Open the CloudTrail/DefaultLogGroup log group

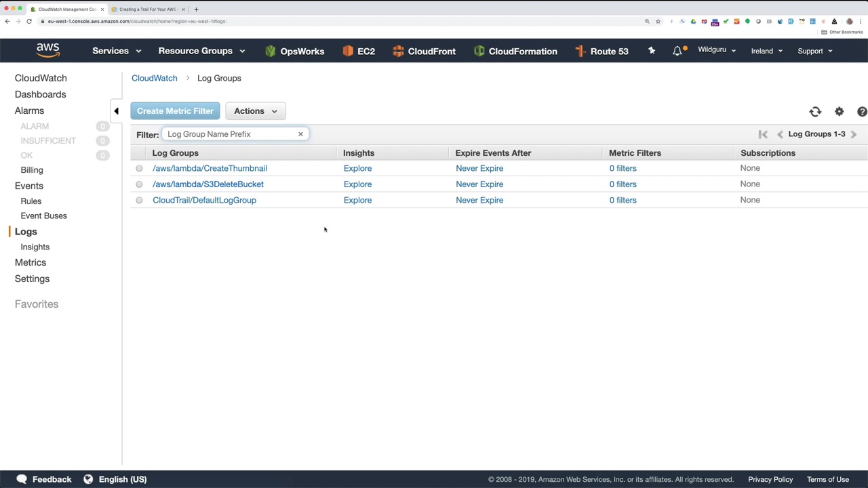[x=204, y=200]
